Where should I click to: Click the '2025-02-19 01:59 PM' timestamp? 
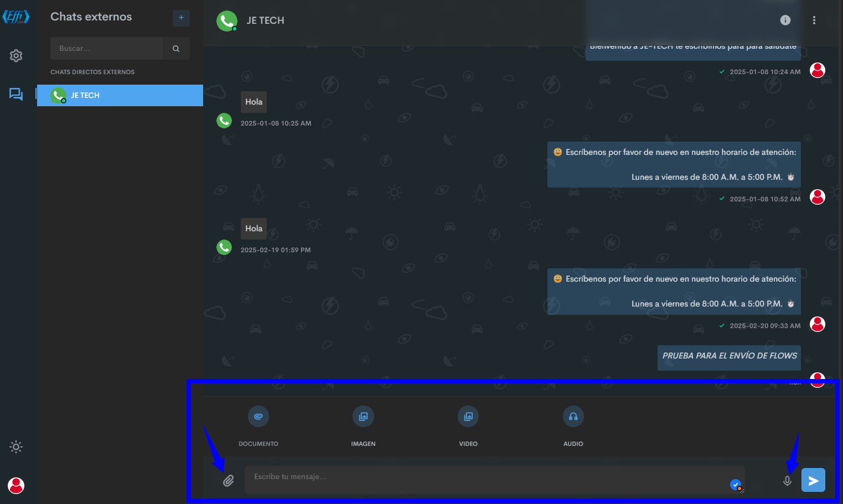pos(276,250)
